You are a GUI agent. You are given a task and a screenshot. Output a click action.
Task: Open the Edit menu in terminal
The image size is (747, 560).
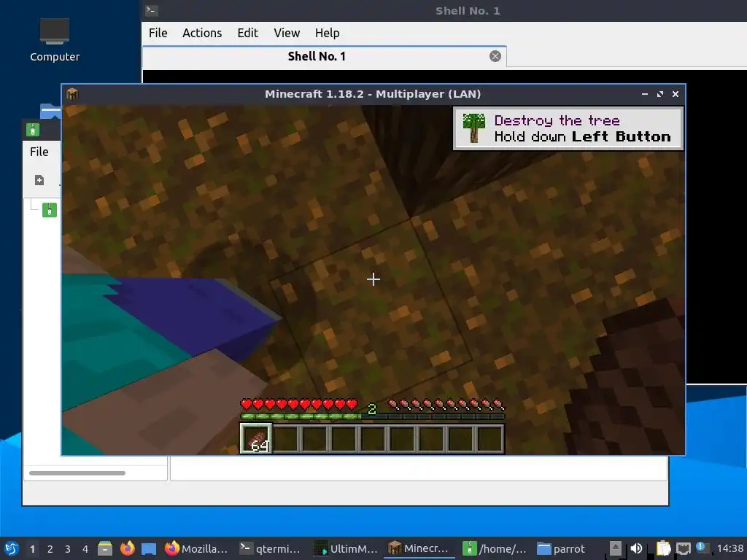(x=248, y=33)
